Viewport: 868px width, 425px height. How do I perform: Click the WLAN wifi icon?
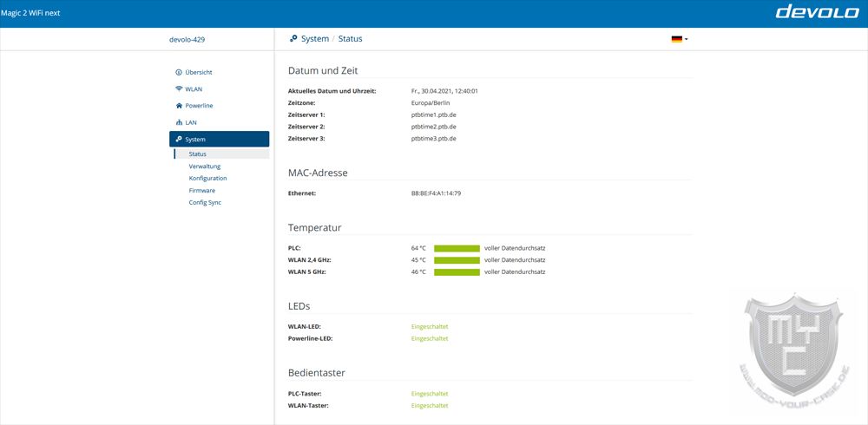coord(179,88)
